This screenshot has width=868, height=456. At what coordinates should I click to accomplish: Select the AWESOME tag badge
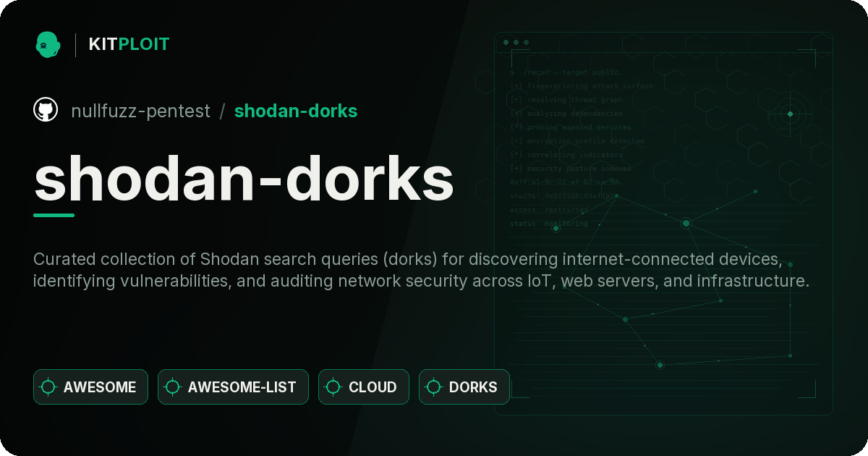click(90, 387)
